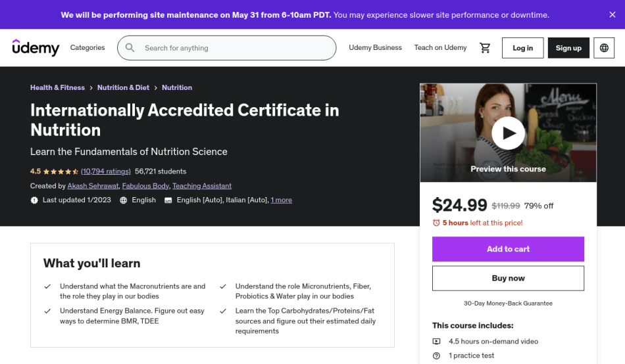Click the closed captions icon
This screenshot has width=625, height=364.
pyautogui.click(x=168, y=200)
